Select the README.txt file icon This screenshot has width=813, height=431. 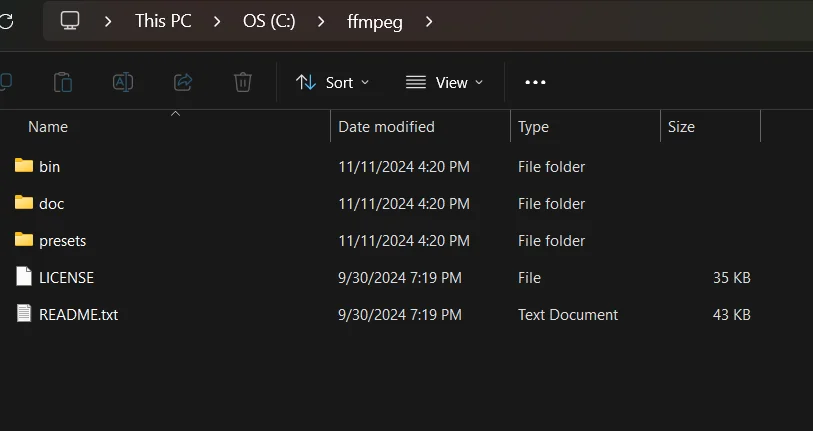24,313
